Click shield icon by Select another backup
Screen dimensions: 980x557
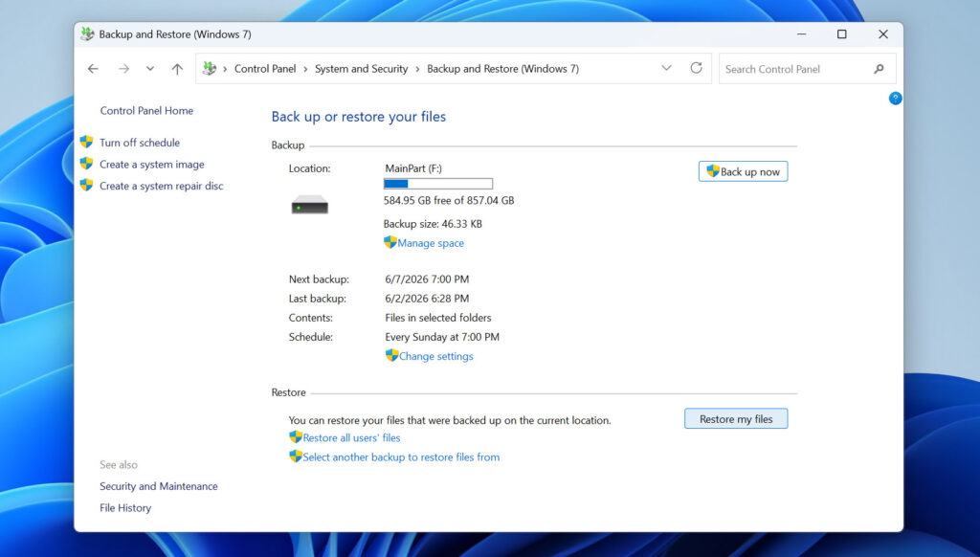pyautogui.click(x=296, y=457)
